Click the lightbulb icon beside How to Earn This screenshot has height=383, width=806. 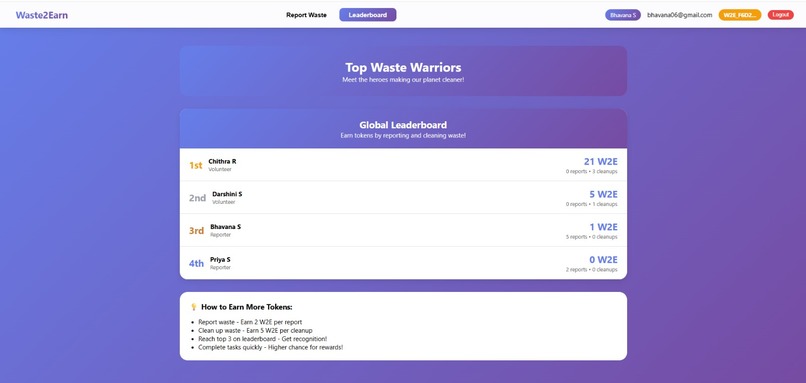[194, 307]
